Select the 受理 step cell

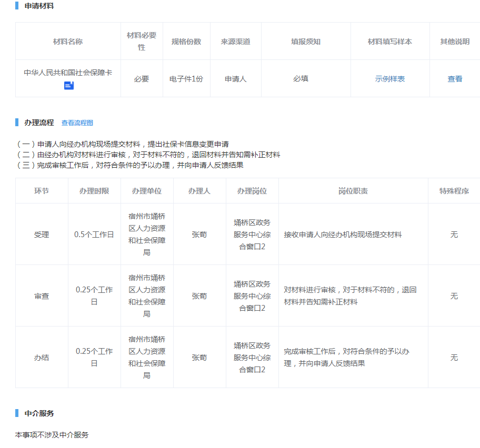[x=42, y=235]
